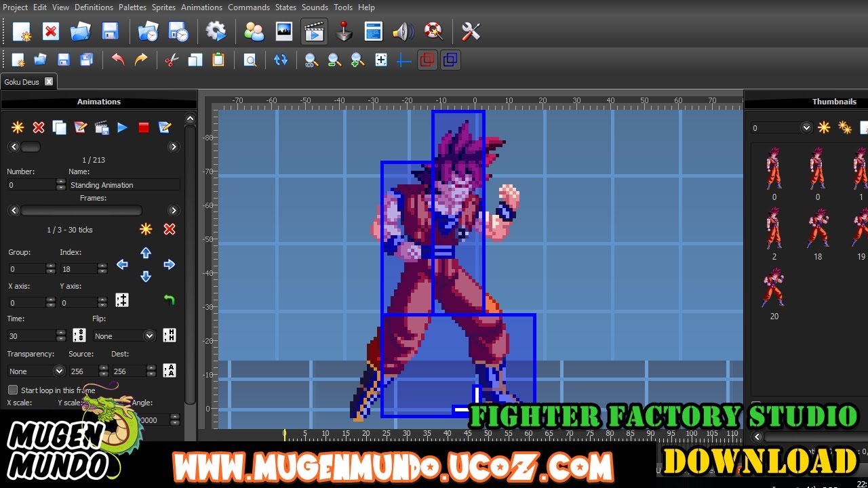Open the Animations menu
Screen dimensions: 868x488
201,7
